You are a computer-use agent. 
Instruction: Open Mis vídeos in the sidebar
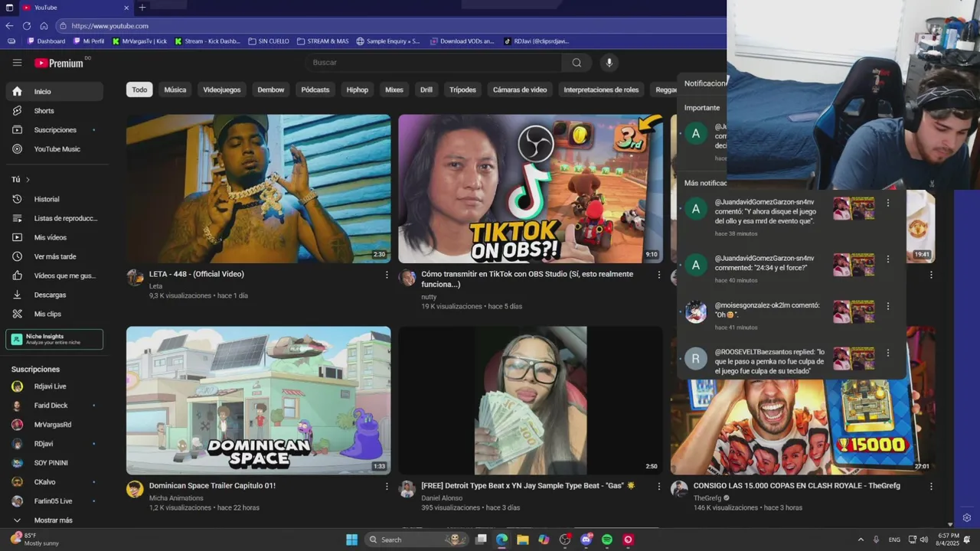pos(54,237)
